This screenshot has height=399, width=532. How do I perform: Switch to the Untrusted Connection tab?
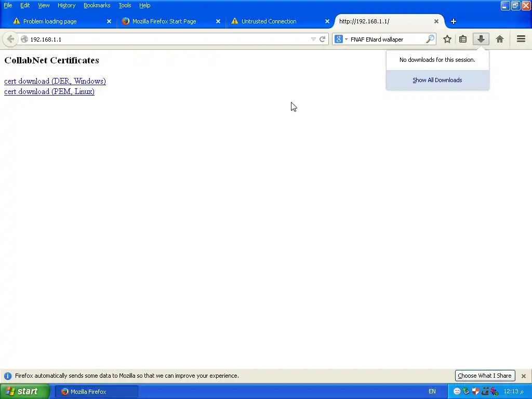(278, 21)
